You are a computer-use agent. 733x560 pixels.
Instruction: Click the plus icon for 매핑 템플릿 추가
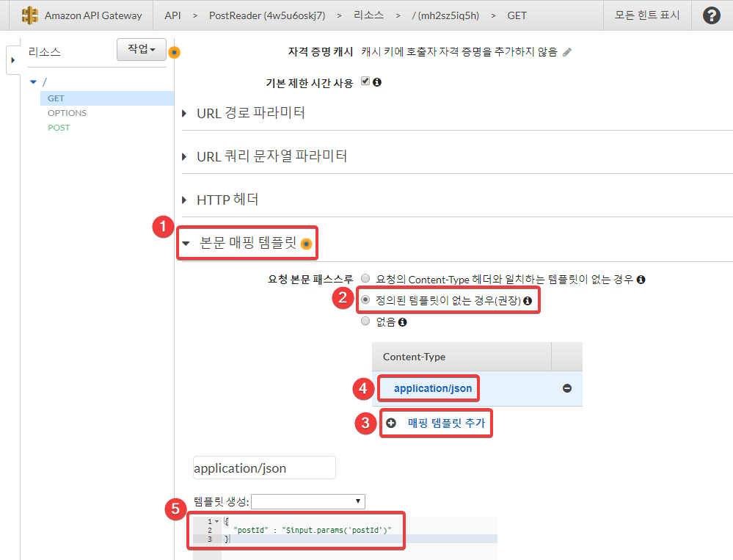click(x=391, y=423)
